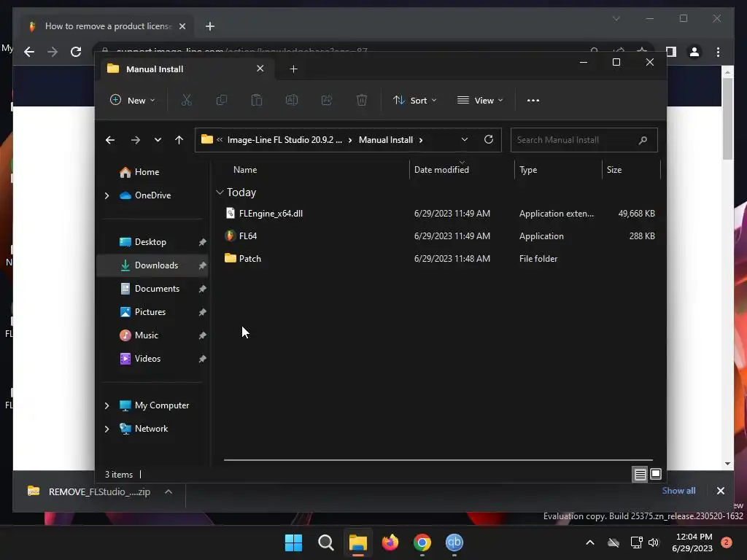
Task: Open a new Chrome tab
Action: [209, 26]
